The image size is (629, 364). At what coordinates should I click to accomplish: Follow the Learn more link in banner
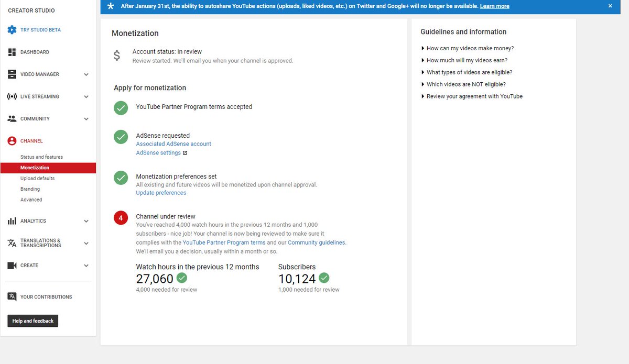click(494, 6)
